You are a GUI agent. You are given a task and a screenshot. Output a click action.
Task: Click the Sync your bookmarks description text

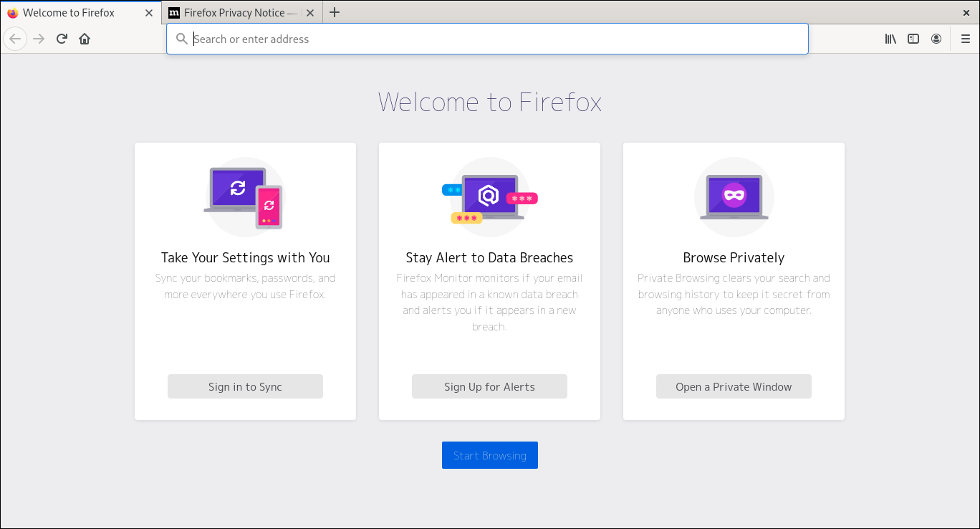(245, 286)
